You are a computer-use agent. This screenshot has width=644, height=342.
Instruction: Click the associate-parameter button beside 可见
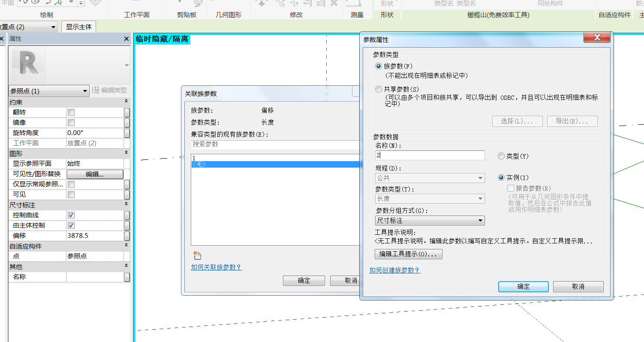[127, 195]
